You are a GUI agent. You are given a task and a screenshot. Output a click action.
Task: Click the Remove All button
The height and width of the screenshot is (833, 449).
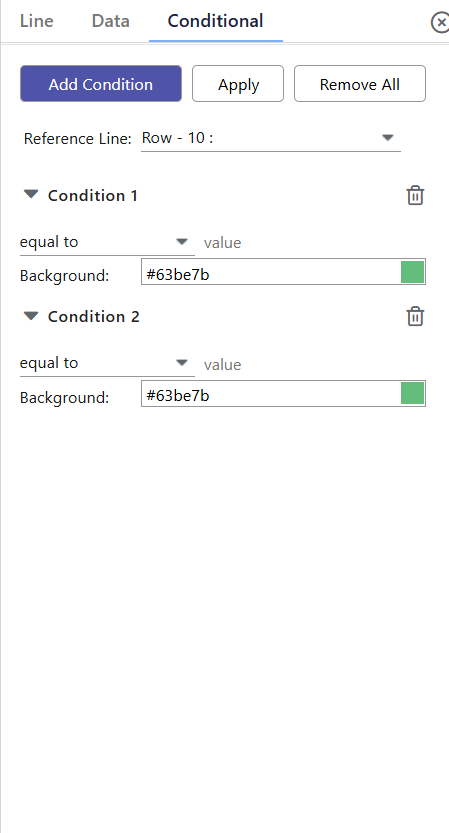point(360,83)
